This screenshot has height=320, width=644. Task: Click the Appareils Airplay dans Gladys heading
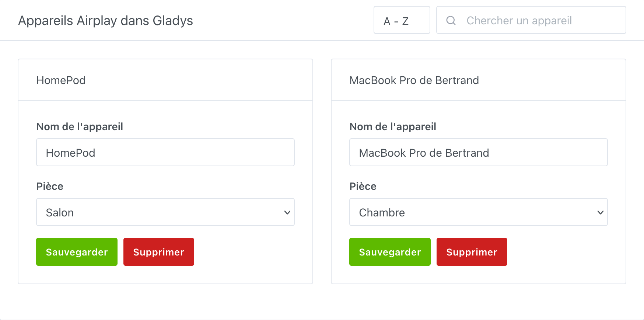click(x=105, y=21)
